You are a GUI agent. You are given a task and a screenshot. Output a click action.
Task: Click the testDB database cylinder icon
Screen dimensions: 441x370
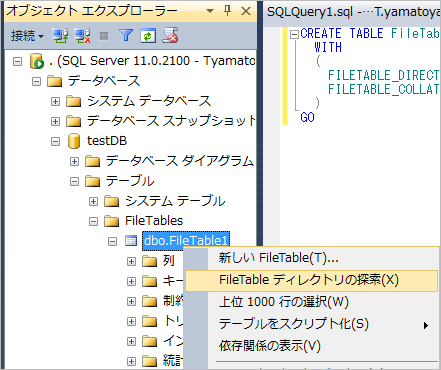pyautogui.click(x=74, y=141)
